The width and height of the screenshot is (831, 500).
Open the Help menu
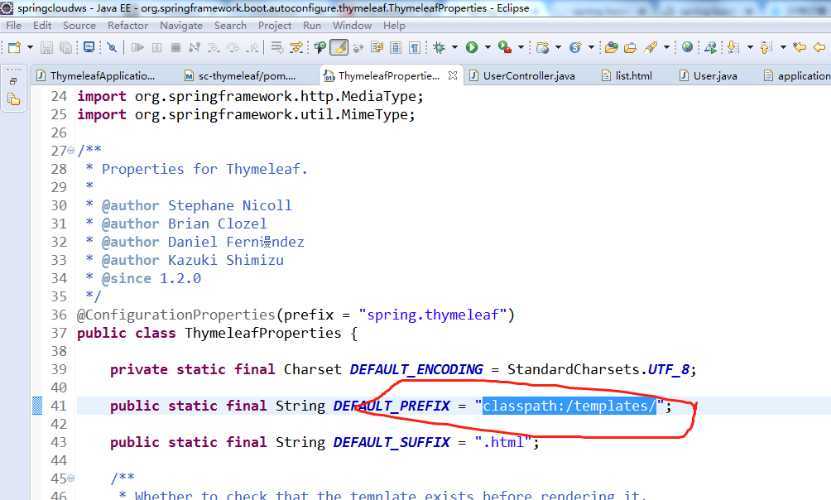point(394,25)
